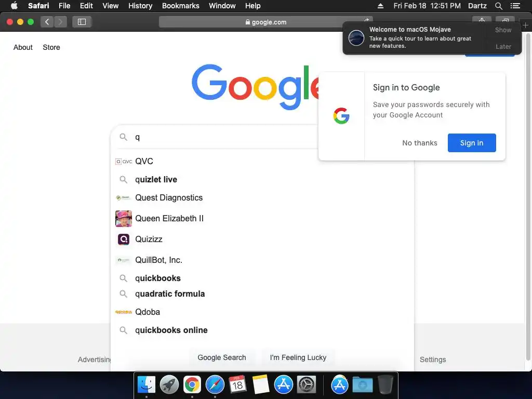This screenshot has width=532, height=399.
Task: Open Google Chrome from the Dock
Action: (x=192, y=385)
